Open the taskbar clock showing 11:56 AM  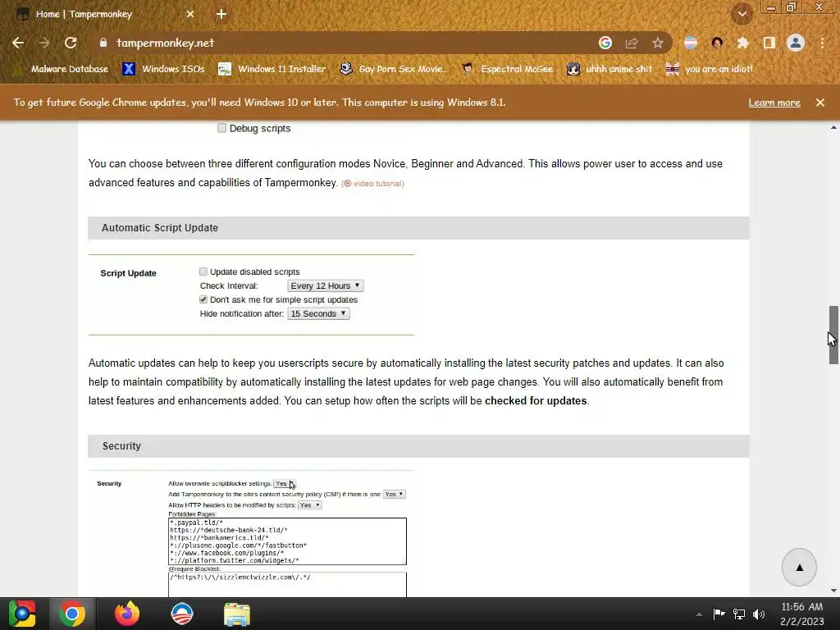(x=802, y=614)
